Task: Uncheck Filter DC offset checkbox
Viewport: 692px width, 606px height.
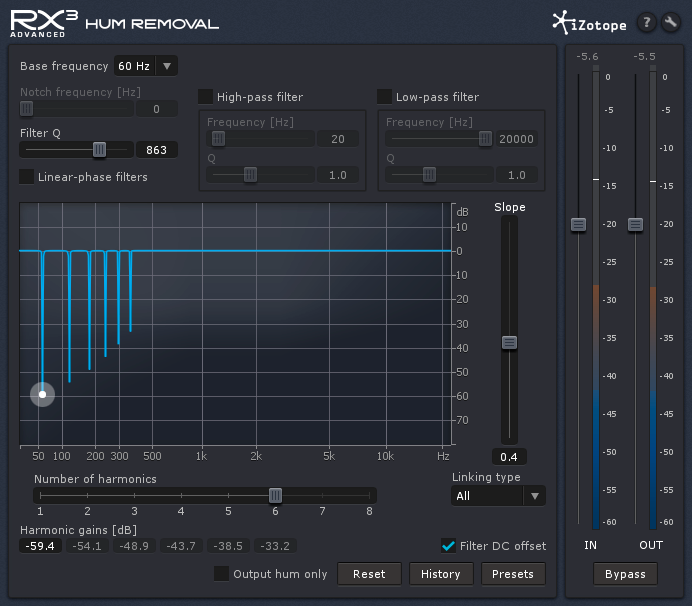Action: [448, 546]
